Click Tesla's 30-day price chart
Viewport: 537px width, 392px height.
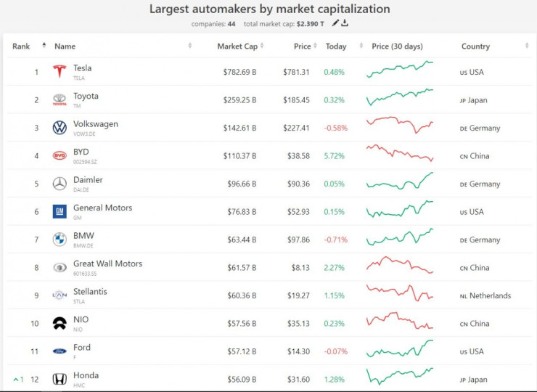[400, 70]
